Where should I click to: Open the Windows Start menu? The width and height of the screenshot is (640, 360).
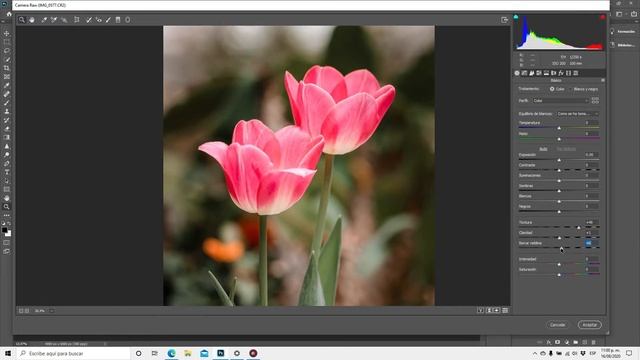point(7,353)
